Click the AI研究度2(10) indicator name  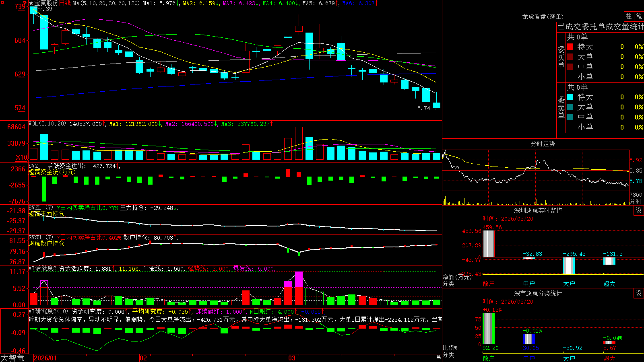pos(49,311)
